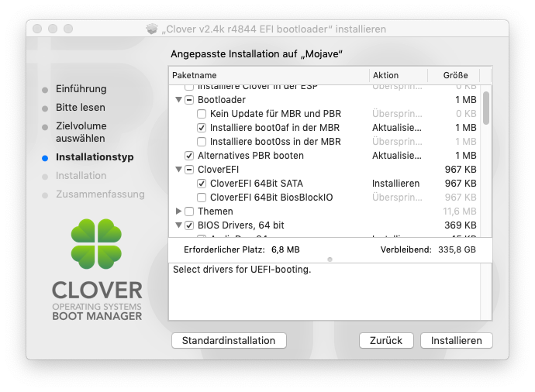Click the 369 KB size value
This screenshot has width=535, height=392.
(461, 225)
